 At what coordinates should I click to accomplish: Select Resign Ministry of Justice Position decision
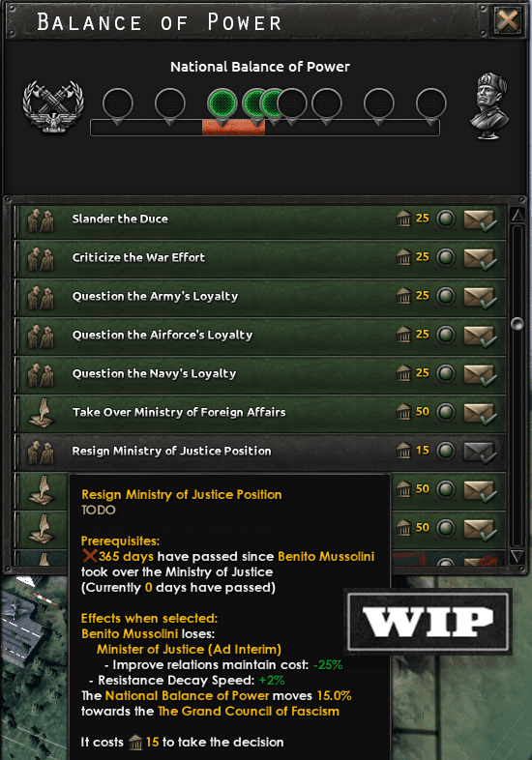pyautogui.click(x=260, y=452)
